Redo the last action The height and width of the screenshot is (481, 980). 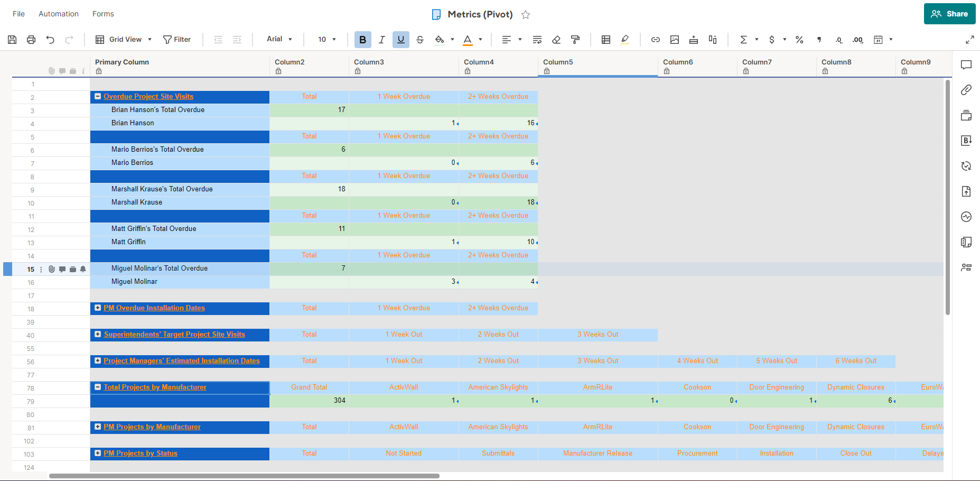[69, 40]
